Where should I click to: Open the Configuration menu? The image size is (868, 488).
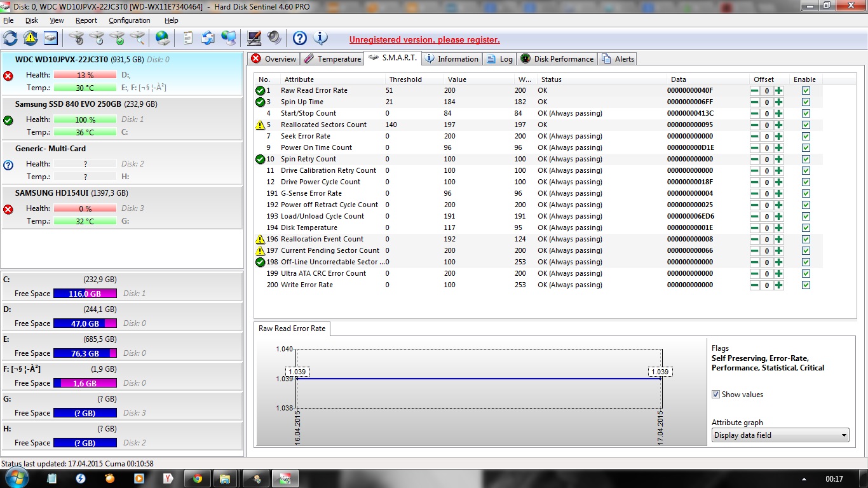click(129, 20)
